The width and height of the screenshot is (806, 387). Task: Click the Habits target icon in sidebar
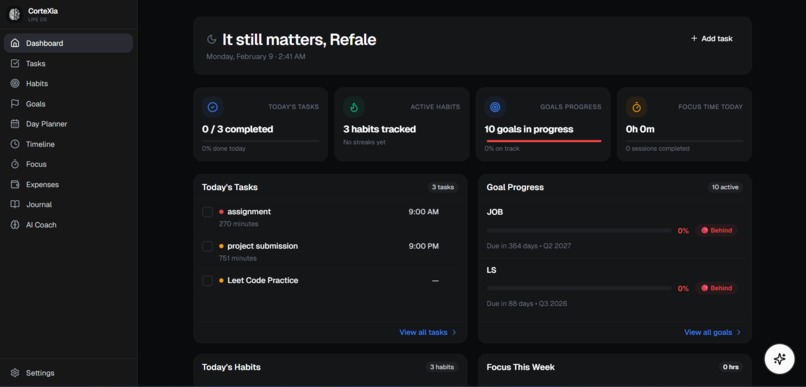point(15,83)
